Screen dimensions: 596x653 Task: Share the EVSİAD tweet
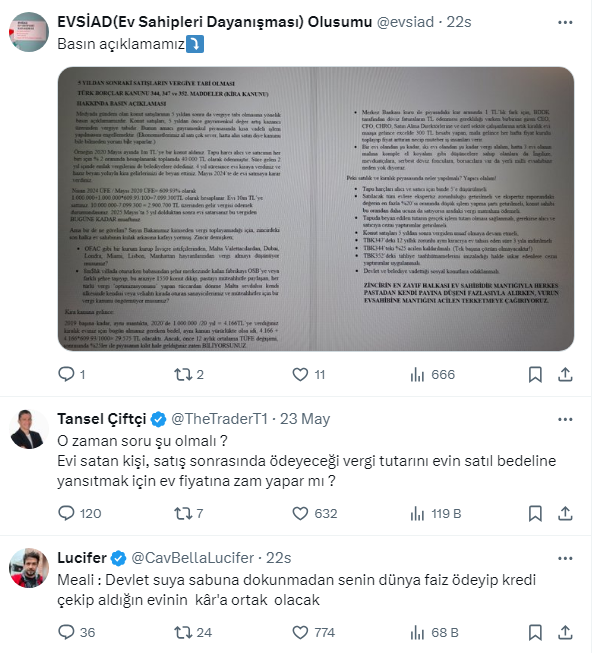click(565, 374)
